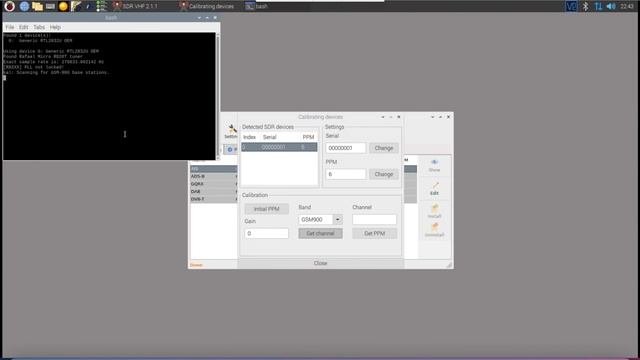Switch to Calibrating devices taskbar entry

[x=207, y=6]
